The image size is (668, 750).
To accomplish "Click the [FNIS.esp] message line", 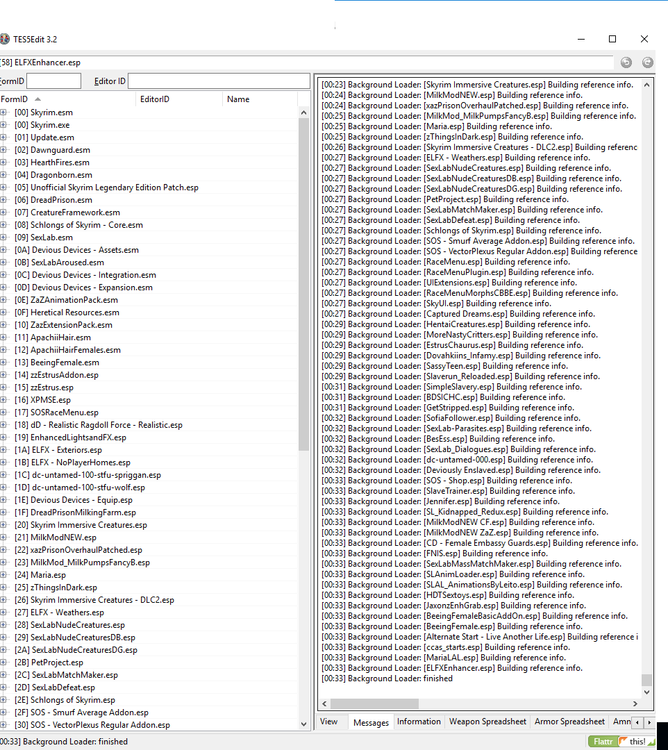I will point(434,553).
